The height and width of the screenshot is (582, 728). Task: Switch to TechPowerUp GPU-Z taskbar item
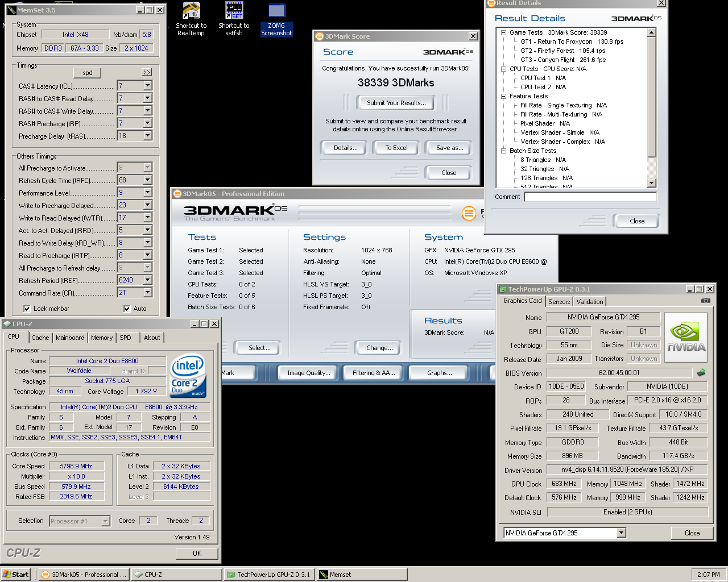point(269,574)
